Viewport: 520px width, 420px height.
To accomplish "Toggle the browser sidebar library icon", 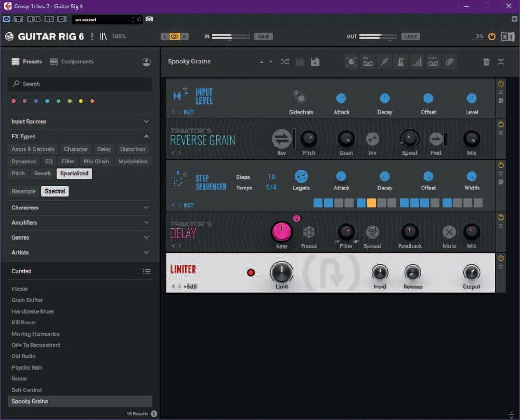I will [x=103, y=36].
